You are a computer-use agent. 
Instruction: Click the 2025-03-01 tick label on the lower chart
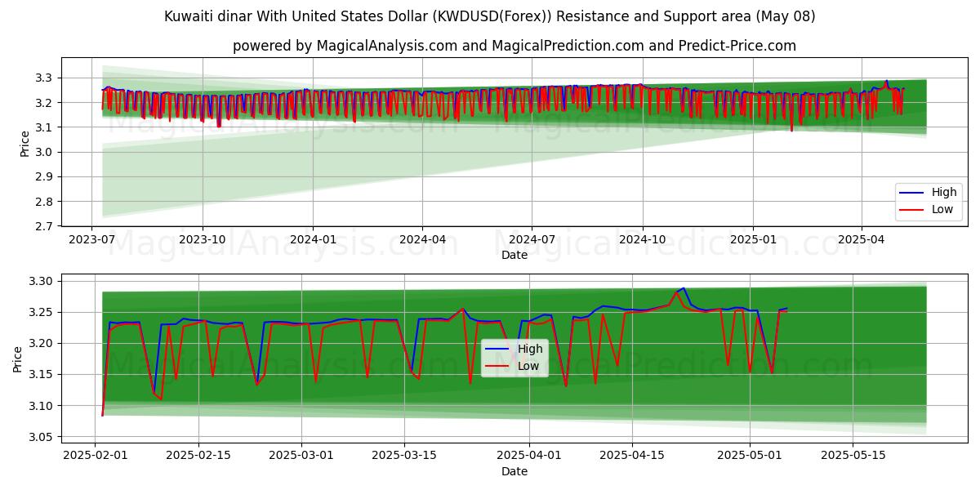(302, 457)
